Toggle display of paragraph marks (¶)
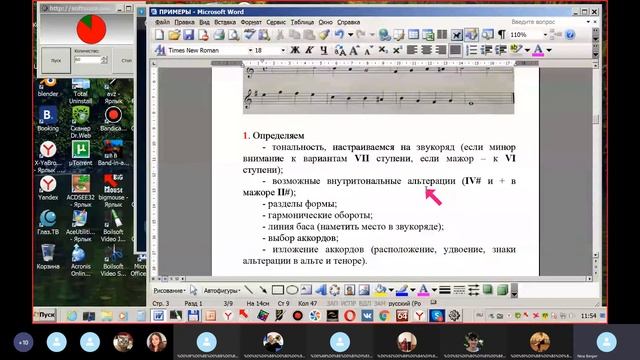Screen dimensions: 640x360 [x=502, y=35]
